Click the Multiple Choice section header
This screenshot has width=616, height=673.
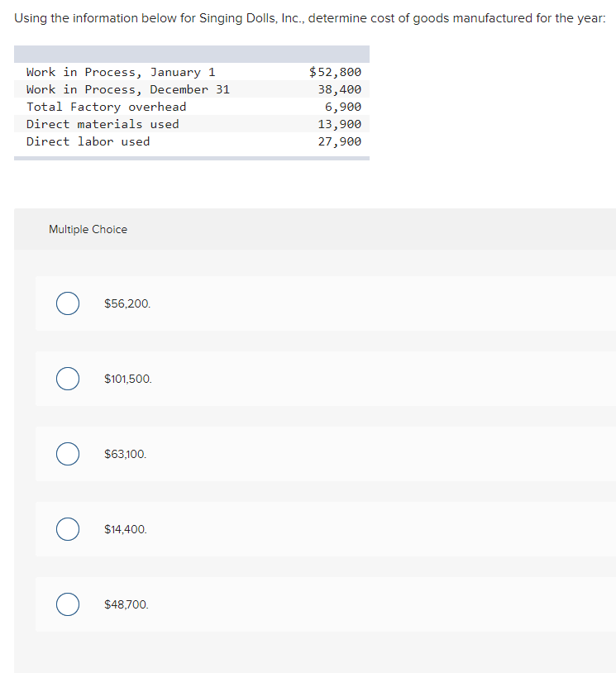coord(88,229)
